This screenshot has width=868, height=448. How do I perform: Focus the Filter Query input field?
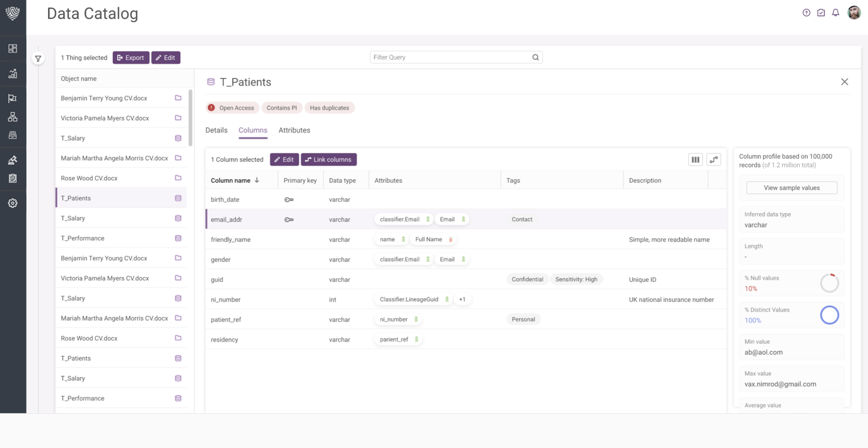[456, 58]
